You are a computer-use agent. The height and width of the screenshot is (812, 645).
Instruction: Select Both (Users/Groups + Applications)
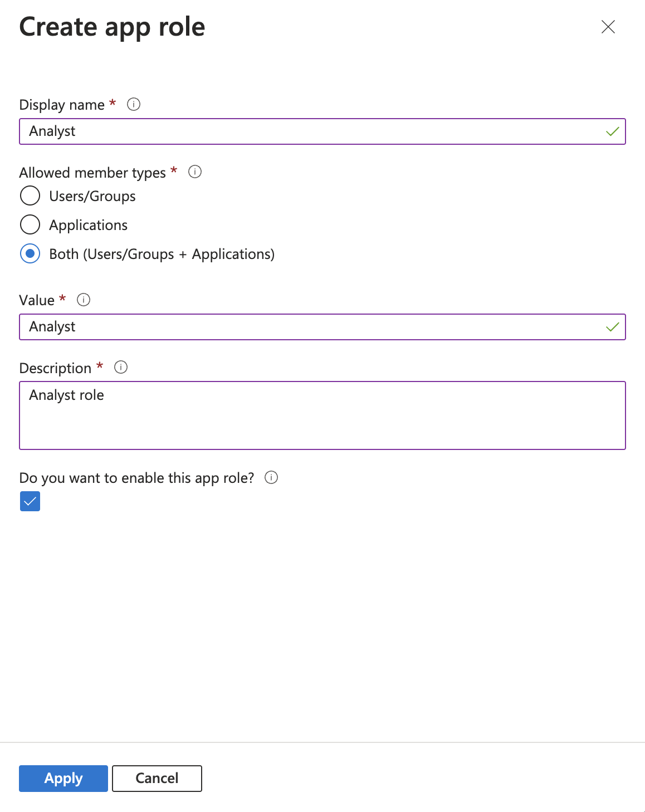click(30, 253)
